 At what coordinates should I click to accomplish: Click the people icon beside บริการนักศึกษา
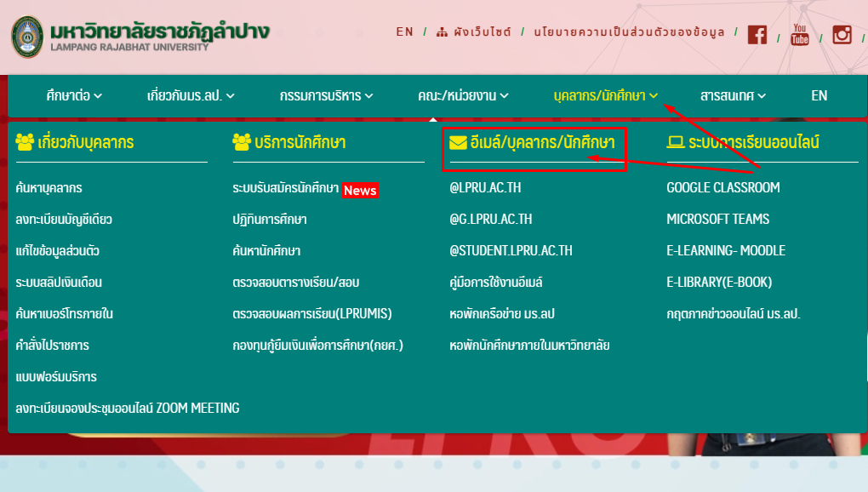click(x=242, y=142)
